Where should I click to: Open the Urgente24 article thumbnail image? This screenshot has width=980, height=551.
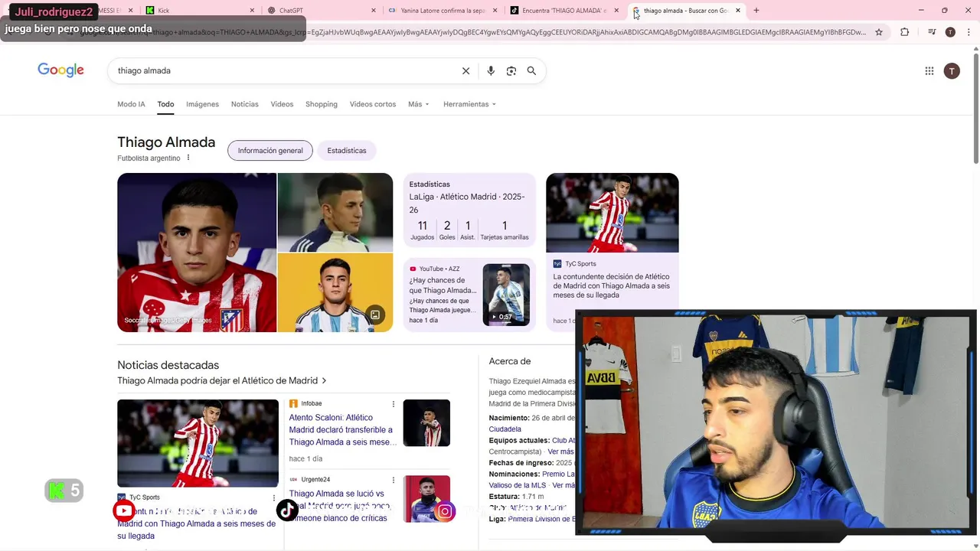coord(426,499)
